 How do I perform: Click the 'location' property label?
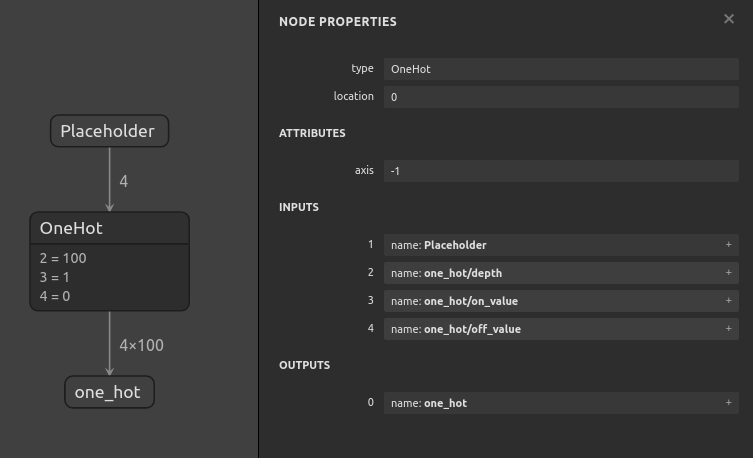coord(353,96)
